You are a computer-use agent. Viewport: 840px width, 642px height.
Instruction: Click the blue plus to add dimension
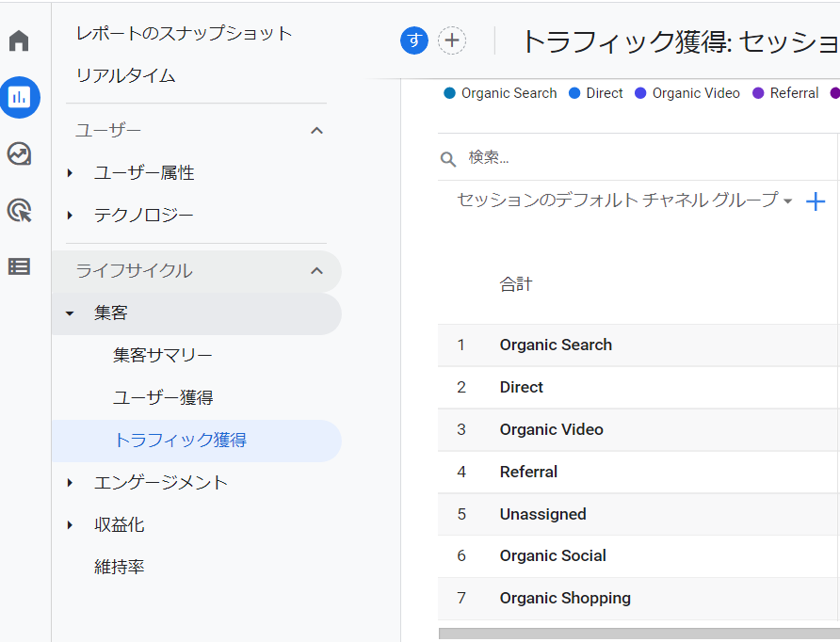pos(816,201)
